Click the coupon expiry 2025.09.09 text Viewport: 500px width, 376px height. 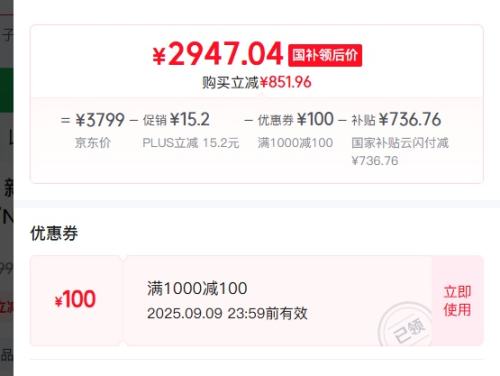coord(227,313)
